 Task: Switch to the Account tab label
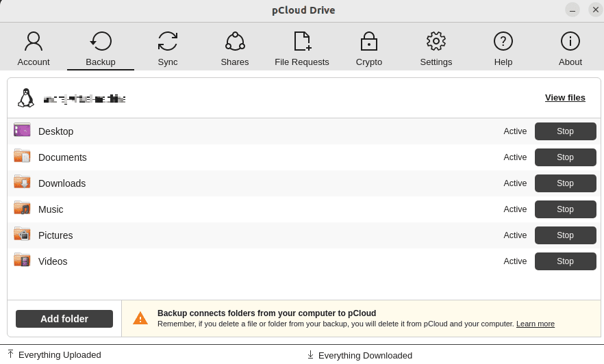click(x=34, y=62)
